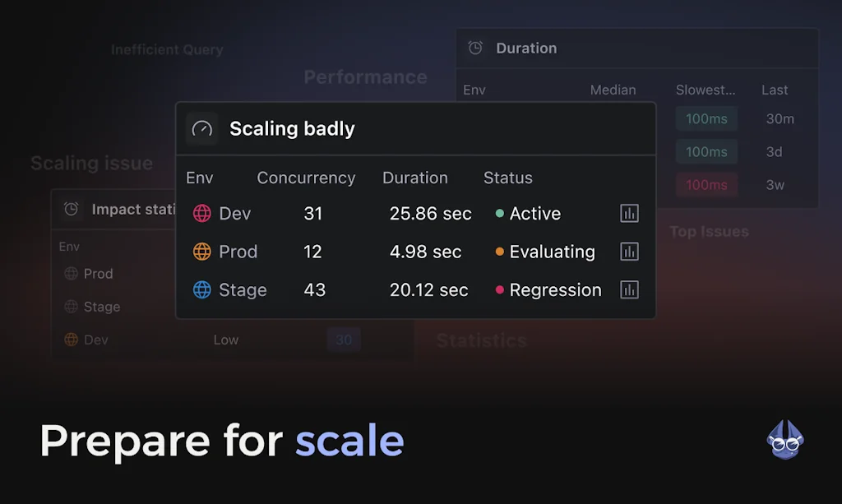Viewport: 842px width, 504px height.
Task: Switch to the Statistics tab
Action: tap(481, 340)
